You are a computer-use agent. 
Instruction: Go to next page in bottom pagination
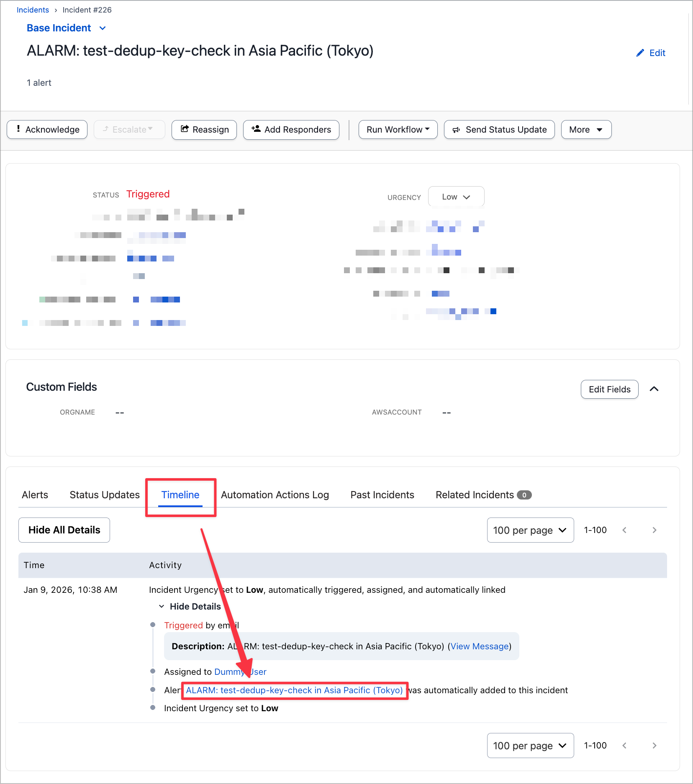click(x=654, y=746)
